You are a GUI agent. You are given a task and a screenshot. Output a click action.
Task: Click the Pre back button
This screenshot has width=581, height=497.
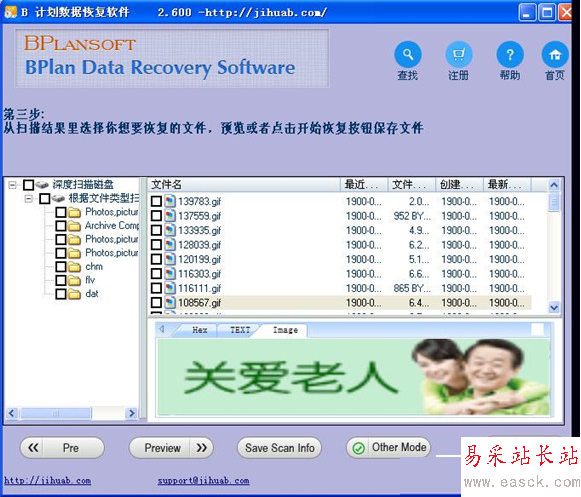tap(62, 448)
